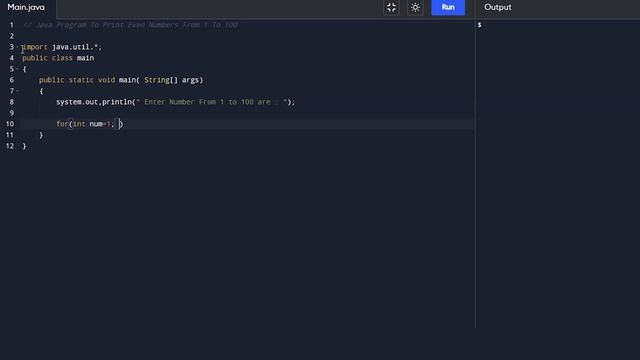
Task: Click the 'public class main' line
Action: click(x=58, y=58)
